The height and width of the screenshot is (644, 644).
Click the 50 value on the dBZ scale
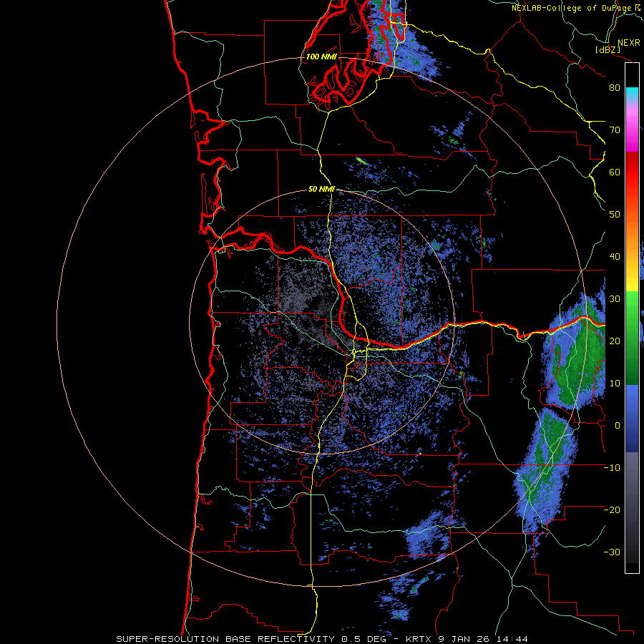(615, 215)
